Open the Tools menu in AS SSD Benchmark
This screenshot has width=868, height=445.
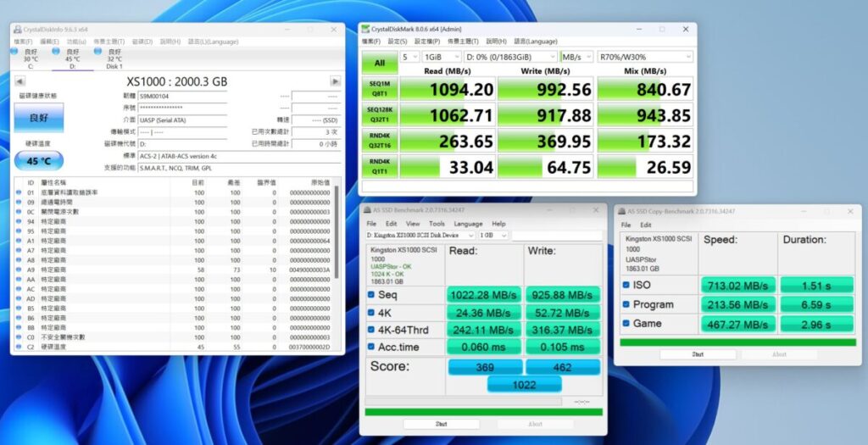pos(437,224)
